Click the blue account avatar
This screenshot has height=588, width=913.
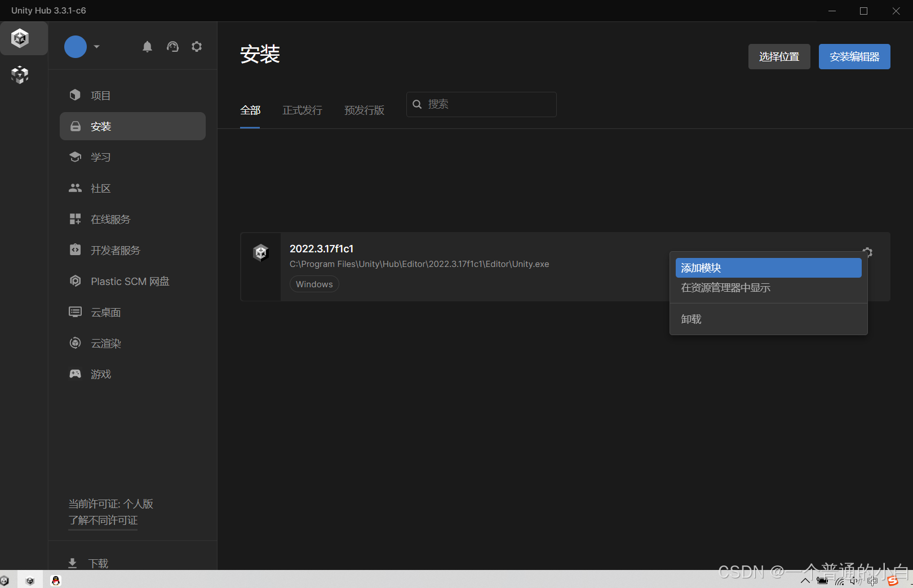[x=75, y=47]
